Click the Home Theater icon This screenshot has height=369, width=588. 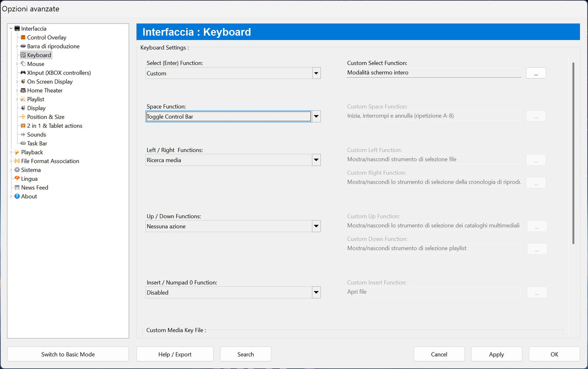(23, 90)
